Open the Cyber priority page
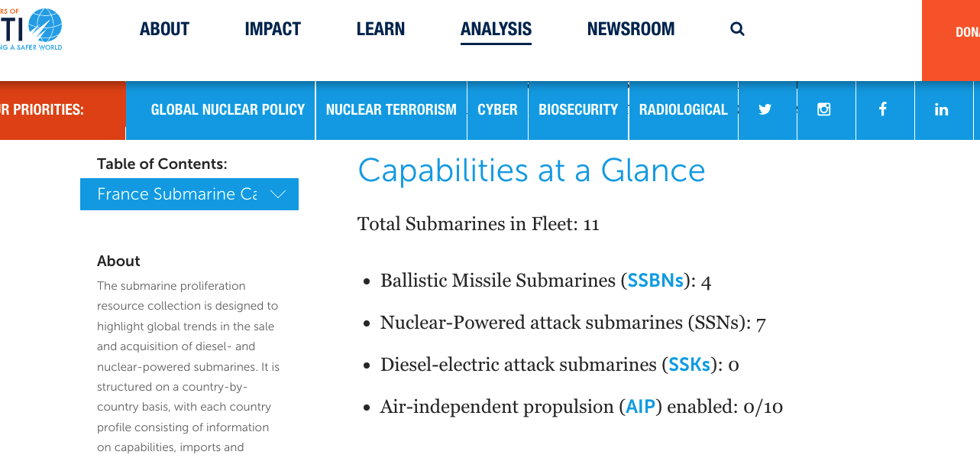Image resolution: width=980 pixels, height=458 pixels. click(x=497, y=109)
